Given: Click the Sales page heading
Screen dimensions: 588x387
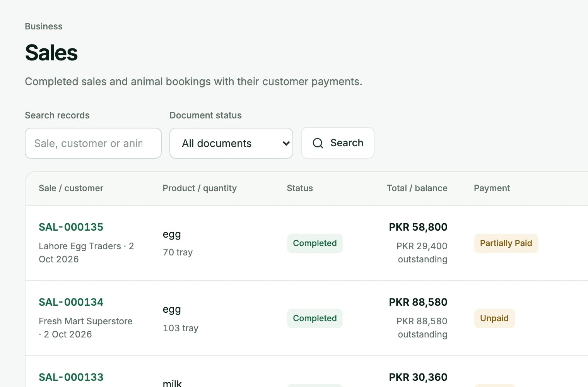Looking at the screenshot, I should (51, 53).
